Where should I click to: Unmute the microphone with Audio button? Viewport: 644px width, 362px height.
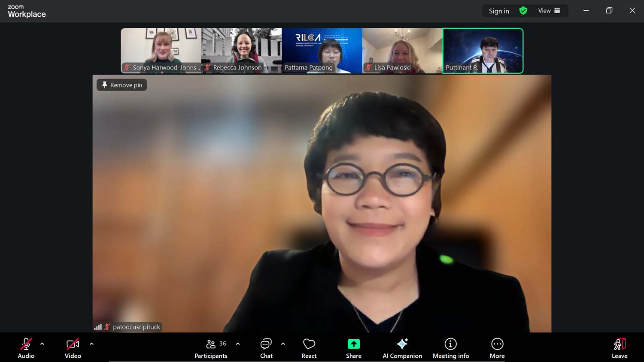pyautogui.click(x=26, y=348)
